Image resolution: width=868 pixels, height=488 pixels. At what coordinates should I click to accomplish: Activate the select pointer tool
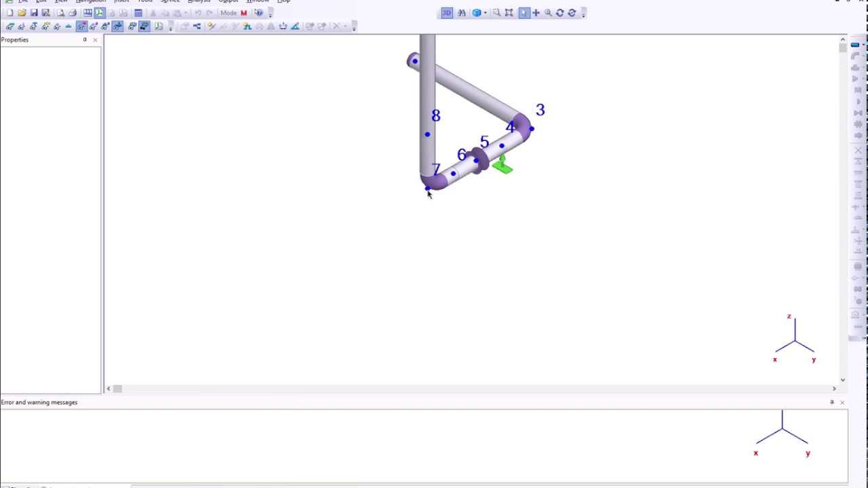click(524, 13)
